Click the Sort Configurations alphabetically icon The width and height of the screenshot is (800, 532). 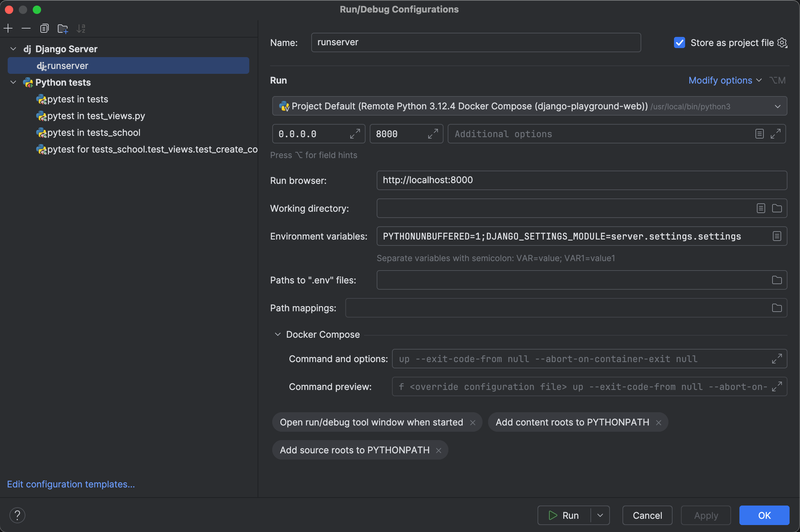coord(81,28)
